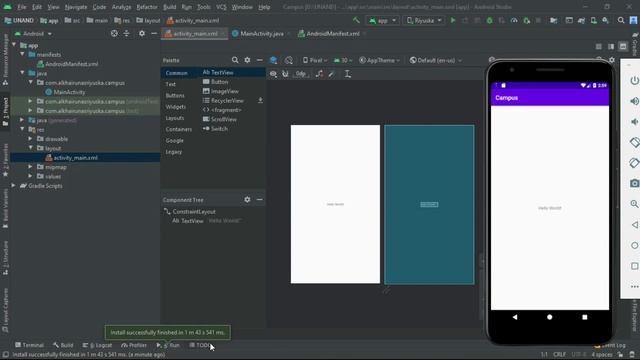Screen dimensions: 640x360
Task: Set default margins 0dp button
Action: [301, 74]
